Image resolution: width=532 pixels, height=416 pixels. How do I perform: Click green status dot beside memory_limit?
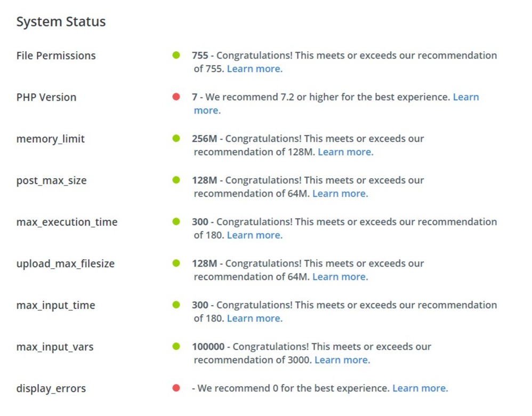[x=176, y=138]
